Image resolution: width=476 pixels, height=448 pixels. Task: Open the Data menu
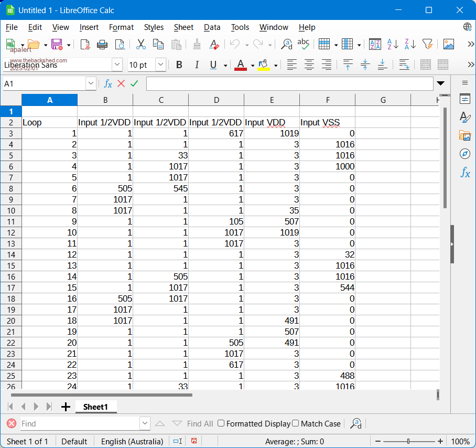pos(212,27)
